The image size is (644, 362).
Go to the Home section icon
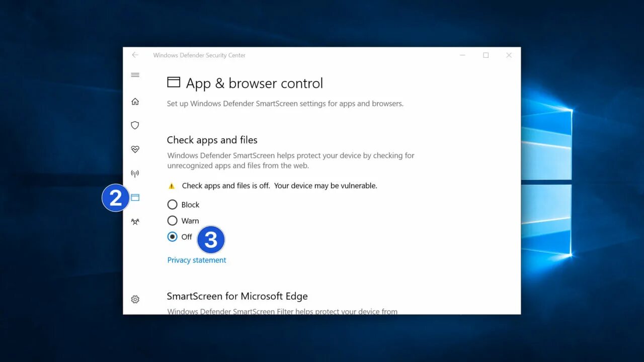(135, 102)
